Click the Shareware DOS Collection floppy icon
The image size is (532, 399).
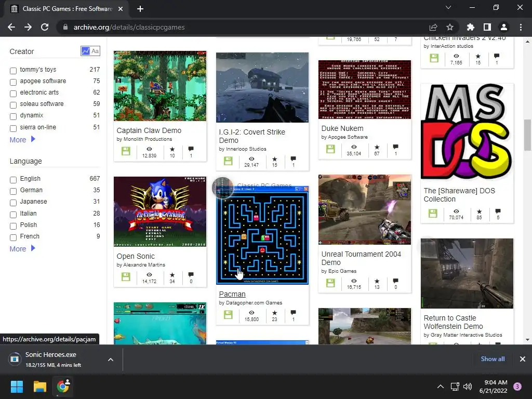coord(433,214)
